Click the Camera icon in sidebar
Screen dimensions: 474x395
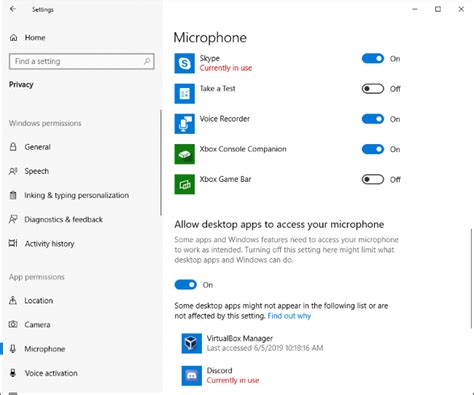click(13, 324)
